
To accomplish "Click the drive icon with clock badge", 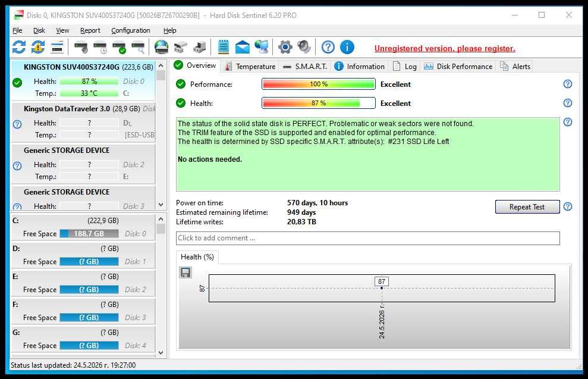I will 100,48.
